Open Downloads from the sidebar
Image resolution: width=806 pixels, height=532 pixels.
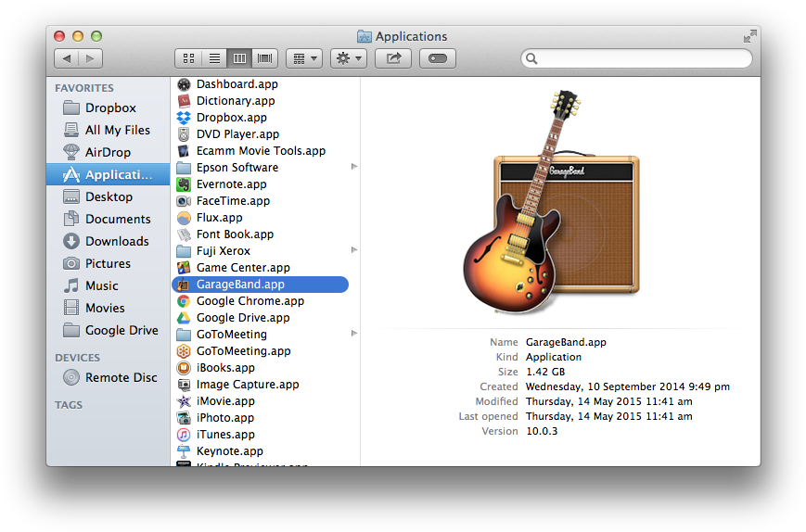click(x=106, y=241)
